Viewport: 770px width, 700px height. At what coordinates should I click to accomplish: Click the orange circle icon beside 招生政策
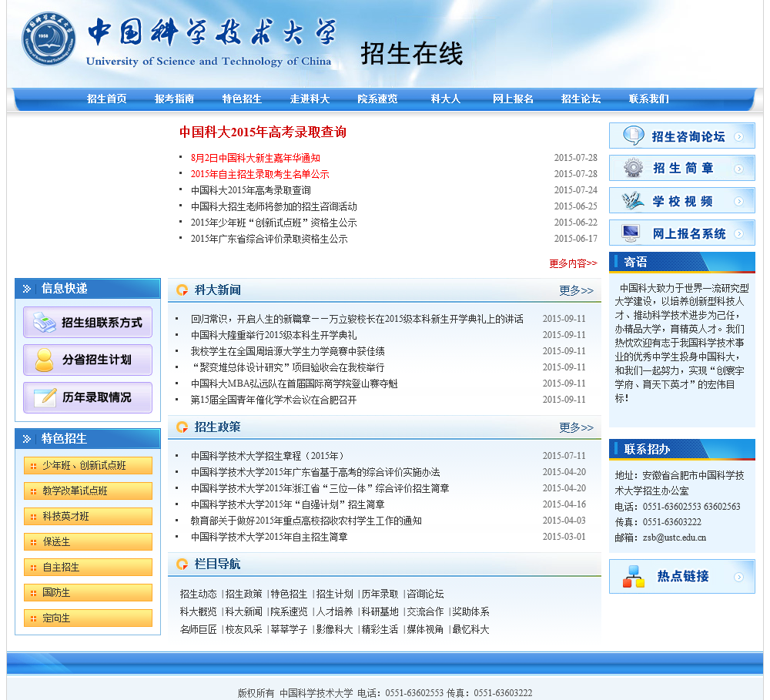[182, 427]
